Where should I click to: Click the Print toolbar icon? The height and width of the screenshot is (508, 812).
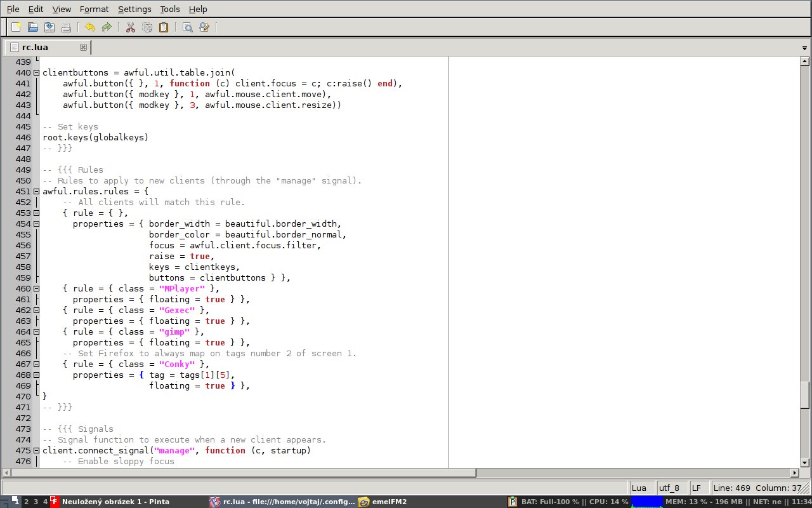66,27
